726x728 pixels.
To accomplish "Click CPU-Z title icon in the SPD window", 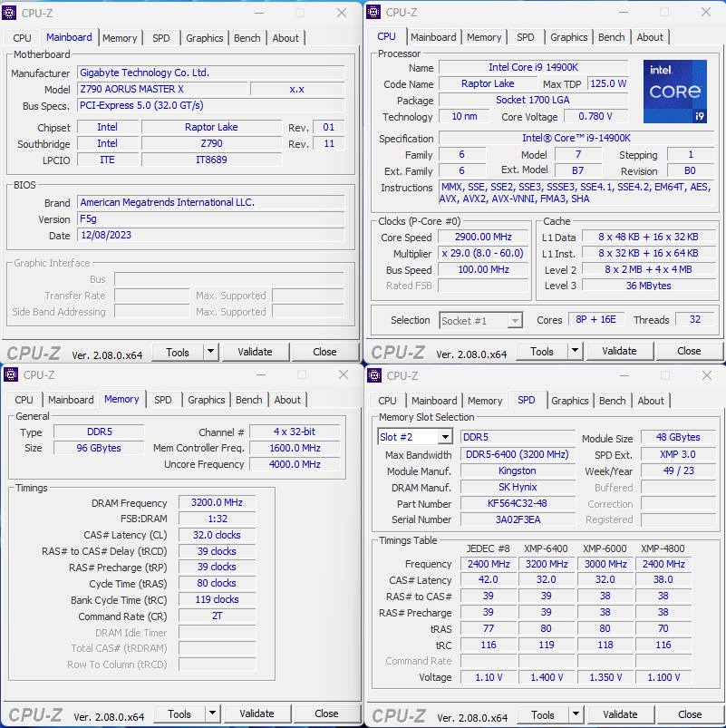I will (x=374, y=375).
